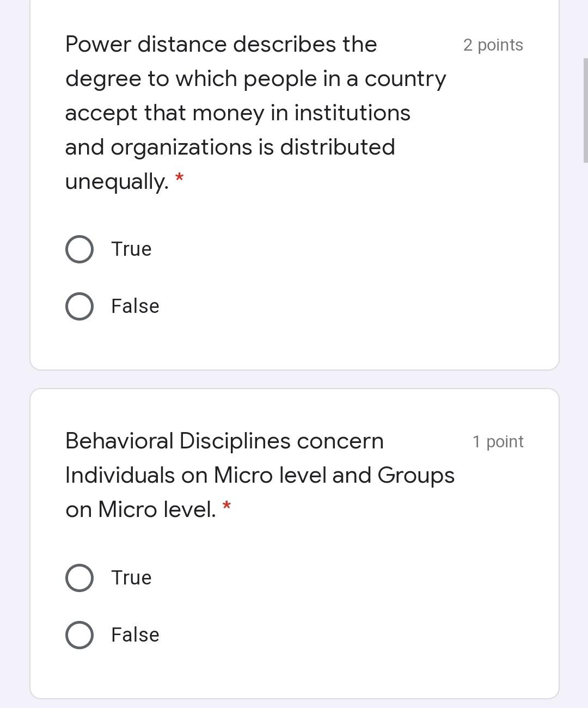Image resolution: width=588 pixels, height=708 pixels.
Task: Click the True radio circle on question one
Action: pos(79,249)
